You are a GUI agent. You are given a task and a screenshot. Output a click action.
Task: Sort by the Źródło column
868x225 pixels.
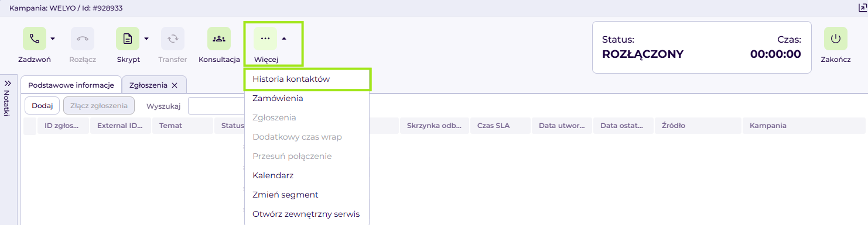point(698,126)
